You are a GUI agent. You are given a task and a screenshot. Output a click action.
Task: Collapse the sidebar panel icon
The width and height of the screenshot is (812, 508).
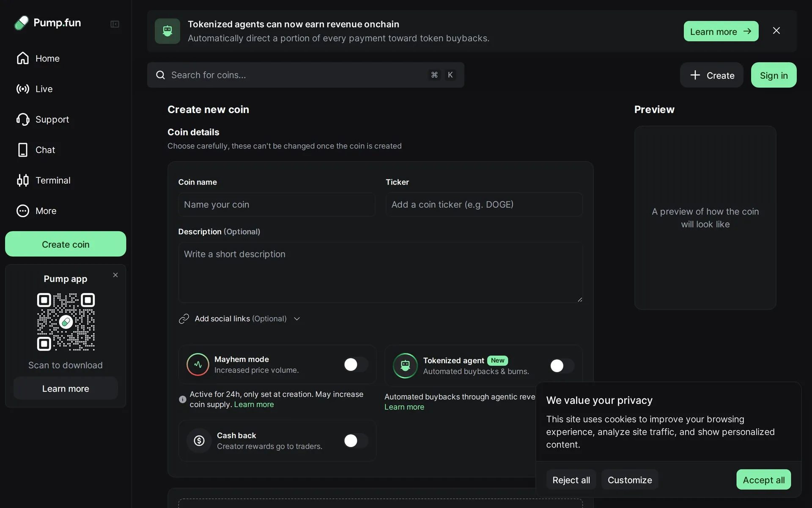(x=115, y=24)
